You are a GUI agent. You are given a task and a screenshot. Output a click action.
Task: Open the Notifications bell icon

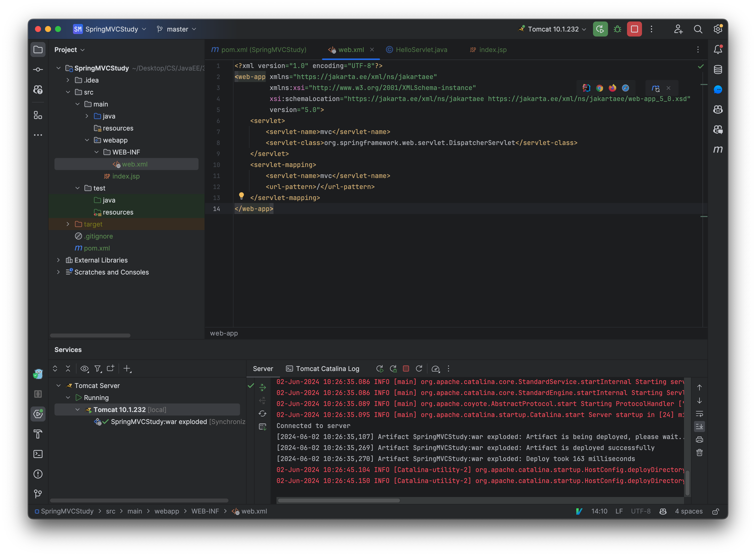click(x=718, y=49)
